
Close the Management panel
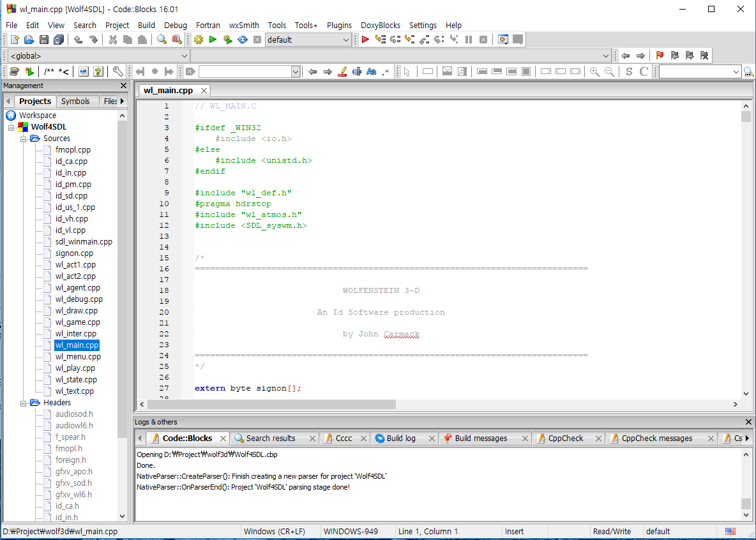pos(123,86)
